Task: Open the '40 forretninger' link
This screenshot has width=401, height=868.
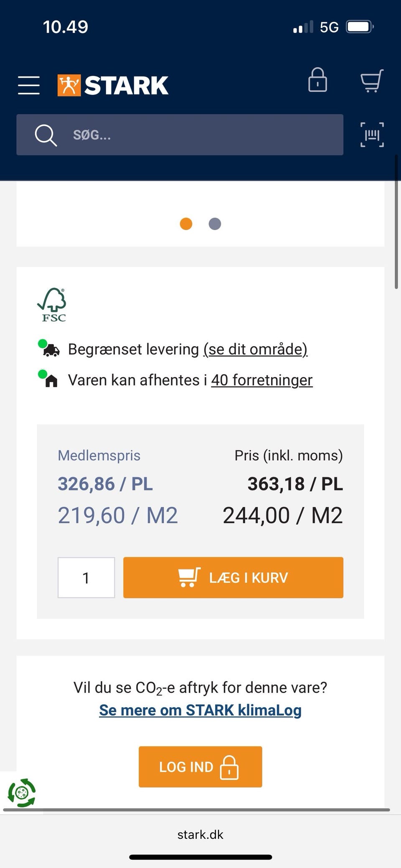Action: click(x=262, y=380)
